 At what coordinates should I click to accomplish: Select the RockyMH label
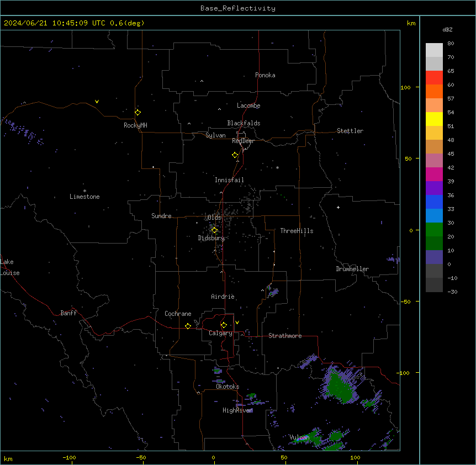[135, 125]
